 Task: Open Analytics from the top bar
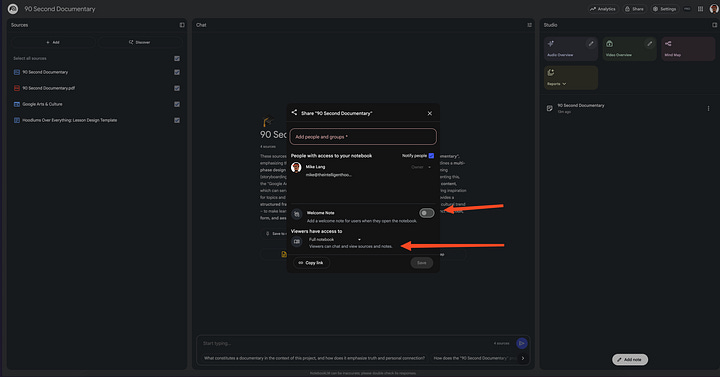coord(603,9)
